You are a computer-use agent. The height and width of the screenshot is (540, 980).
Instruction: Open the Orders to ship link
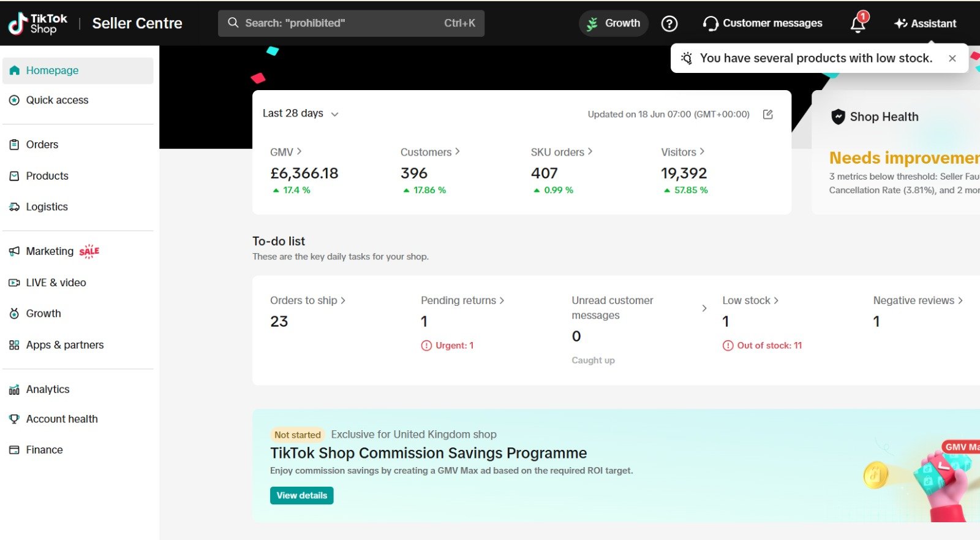(308, 300)
